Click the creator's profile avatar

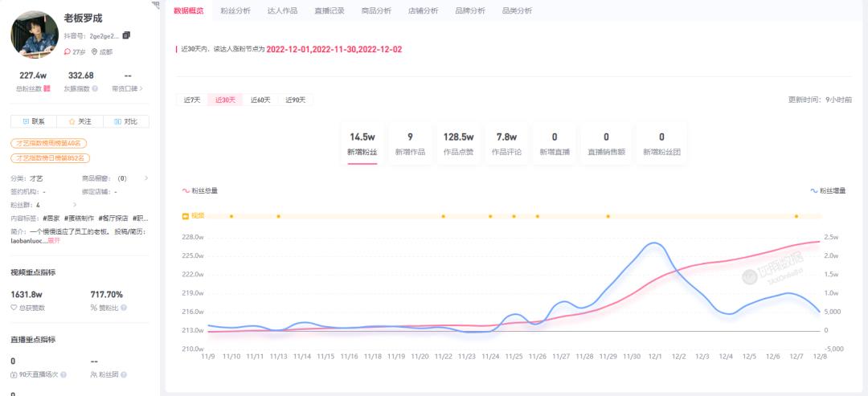click(35, 35)
